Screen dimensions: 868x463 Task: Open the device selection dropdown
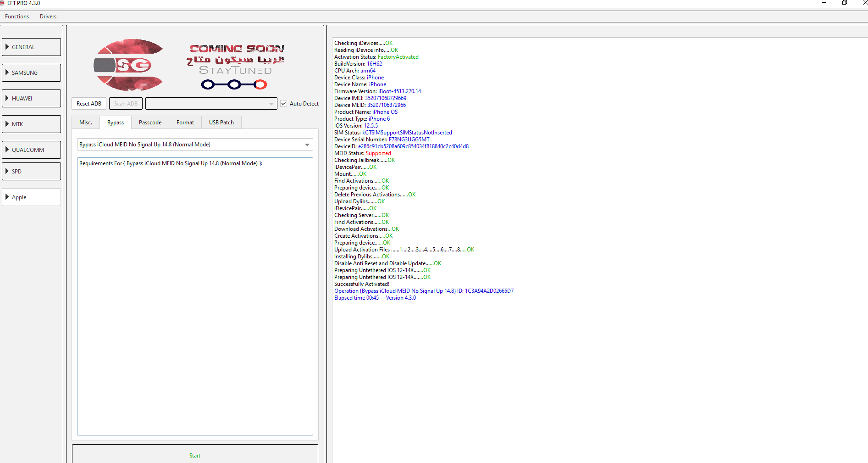pyautogui.click(x=211, y=104)
